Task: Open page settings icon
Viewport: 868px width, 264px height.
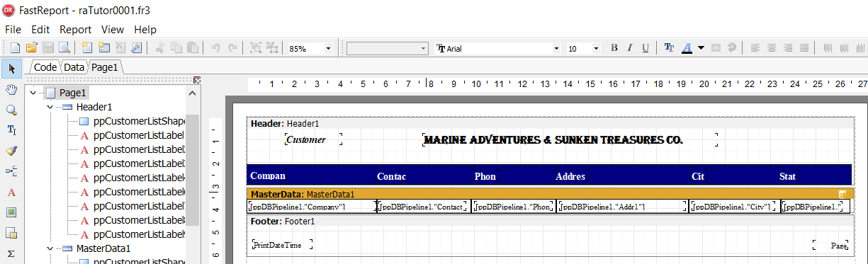Action: [137, 48]
